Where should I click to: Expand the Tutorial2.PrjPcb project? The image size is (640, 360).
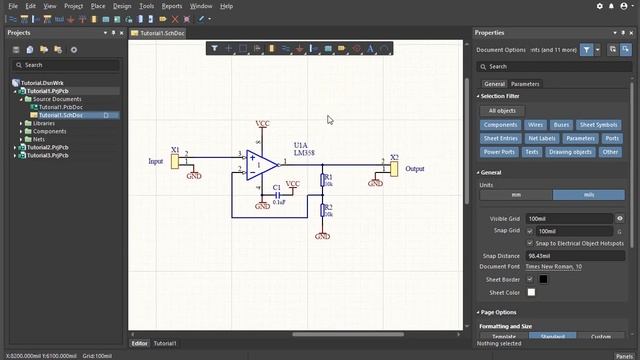[15, 147]
